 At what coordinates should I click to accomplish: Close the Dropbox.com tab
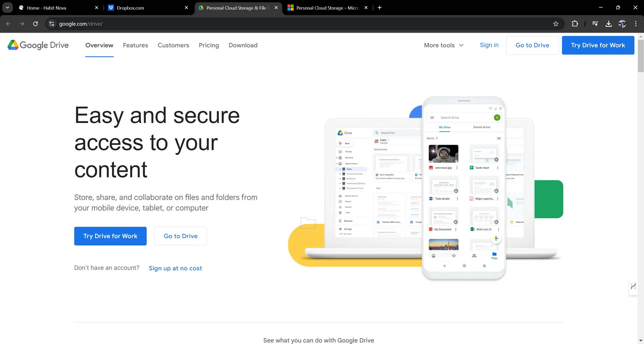[x=186, y=8]
